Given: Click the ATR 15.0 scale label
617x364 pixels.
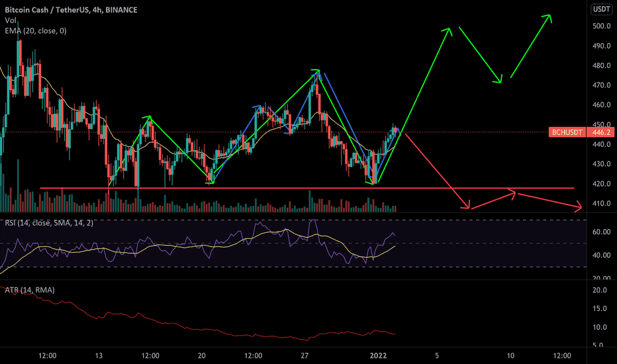Looking at the screenshot, I should tap(600, 308).
